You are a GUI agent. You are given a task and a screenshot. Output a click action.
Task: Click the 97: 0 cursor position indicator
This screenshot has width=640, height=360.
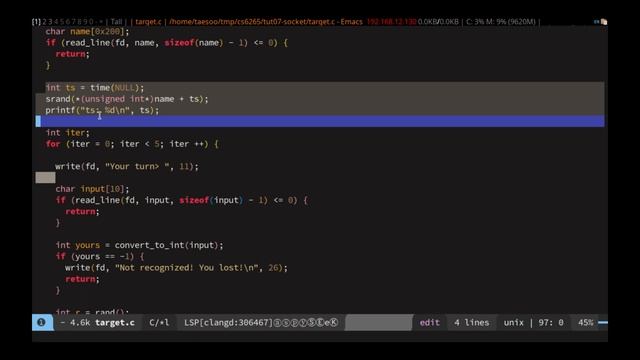pyautogui.click(x=551, y=322)
